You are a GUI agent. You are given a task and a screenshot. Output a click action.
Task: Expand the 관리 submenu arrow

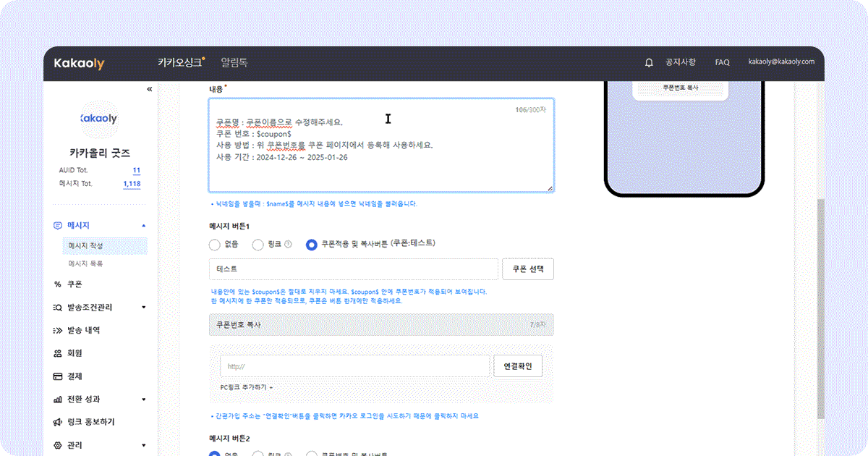(143, 445)
